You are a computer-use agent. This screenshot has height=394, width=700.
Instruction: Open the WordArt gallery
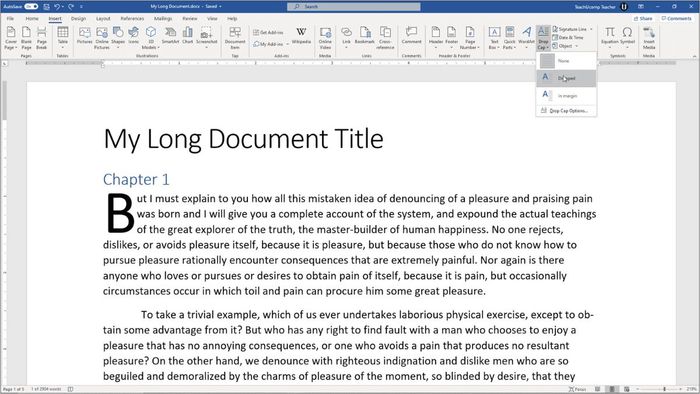click(x=526, y=37)
